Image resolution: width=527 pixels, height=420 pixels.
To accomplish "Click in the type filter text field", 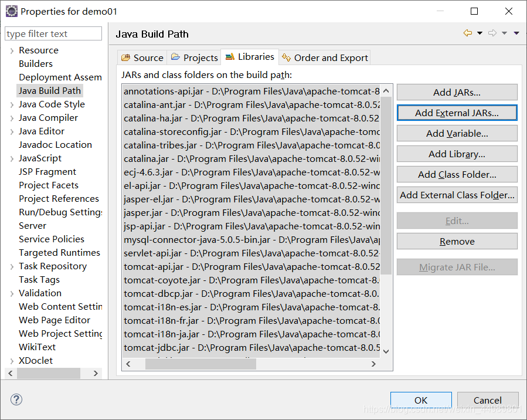I will 53,33.
